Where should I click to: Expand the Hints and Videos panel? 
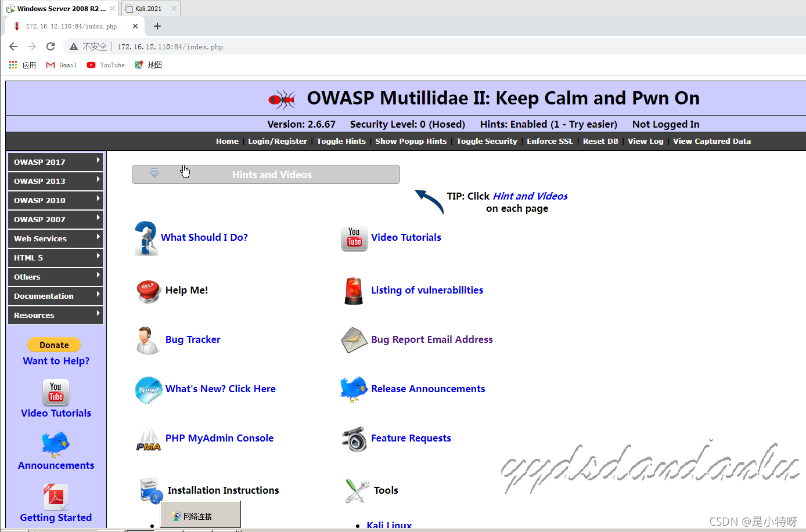click(266, 175)
